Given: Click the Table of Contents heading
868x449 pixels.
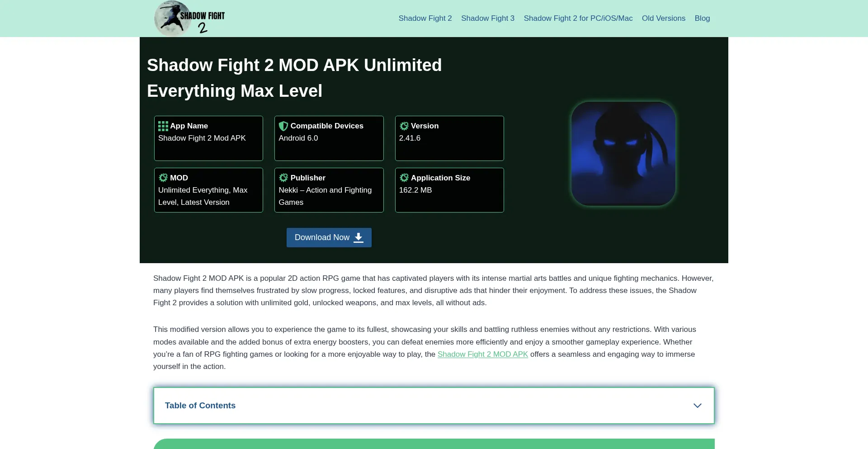Looking at the screenshot, I should pyautogui.click(x=200, y=406).
